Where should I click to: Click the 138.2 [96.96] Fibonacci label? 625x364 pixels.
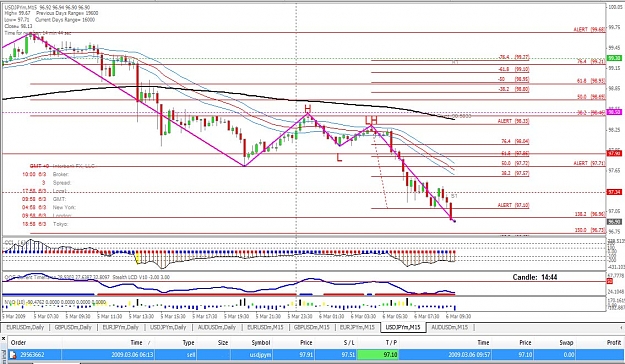[x=590, y=214]
